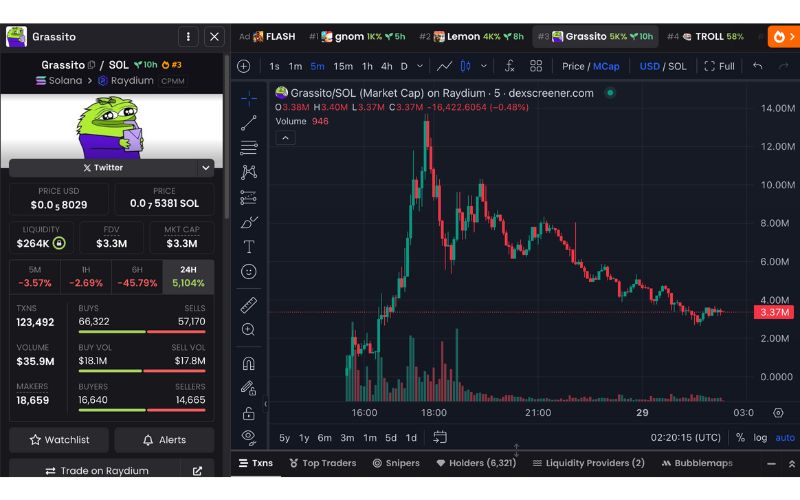Screen dimensions: 800x500
Task: Set chart range to 5d
Action: [391, 438]
